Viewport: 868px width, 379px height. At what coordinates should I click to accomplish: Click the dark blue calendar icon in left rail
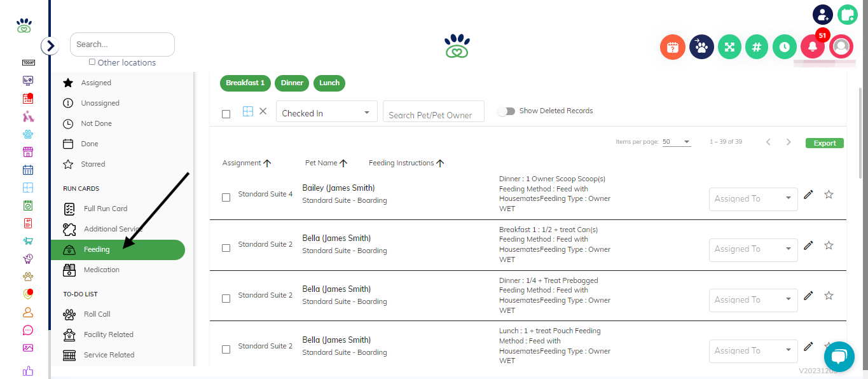pos(28,170)
